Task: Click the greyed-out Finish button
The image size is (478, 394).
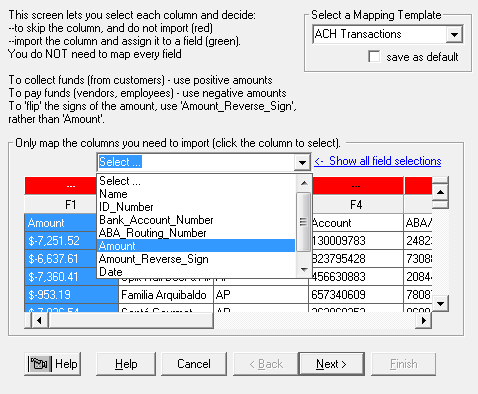Action: tap(403, 364)
